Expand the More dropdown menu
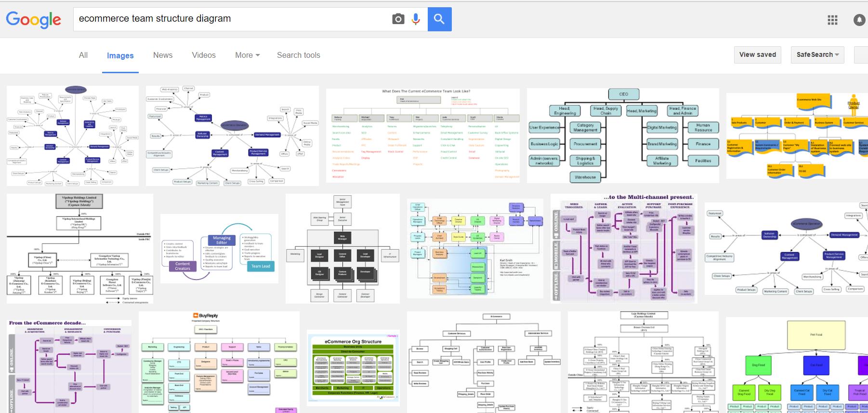Screen dimensions: 868x413 [x=248, y=55]
